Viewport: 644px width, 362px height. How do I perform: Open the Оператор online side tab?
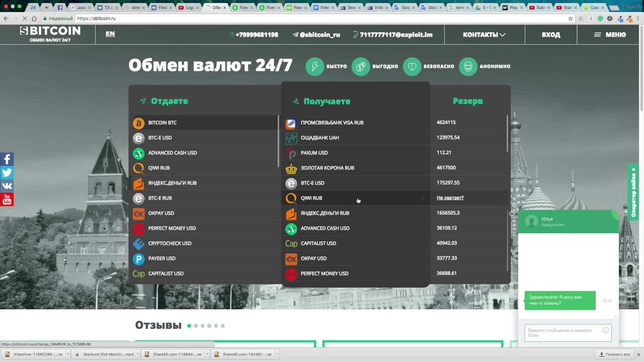tap(633, 192)
